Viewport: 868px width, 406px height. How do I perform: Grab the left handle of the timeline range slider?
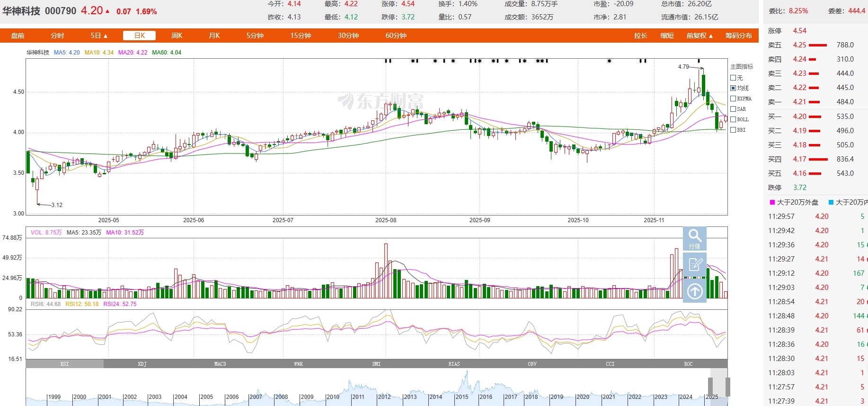pos(710,387)
